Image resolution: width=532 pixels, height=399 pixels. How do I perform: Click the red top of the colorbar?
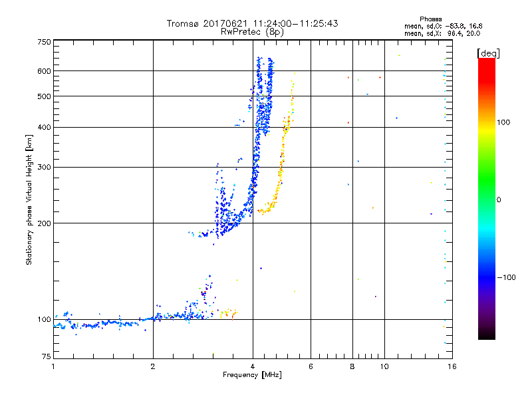(x=486, y=63)
